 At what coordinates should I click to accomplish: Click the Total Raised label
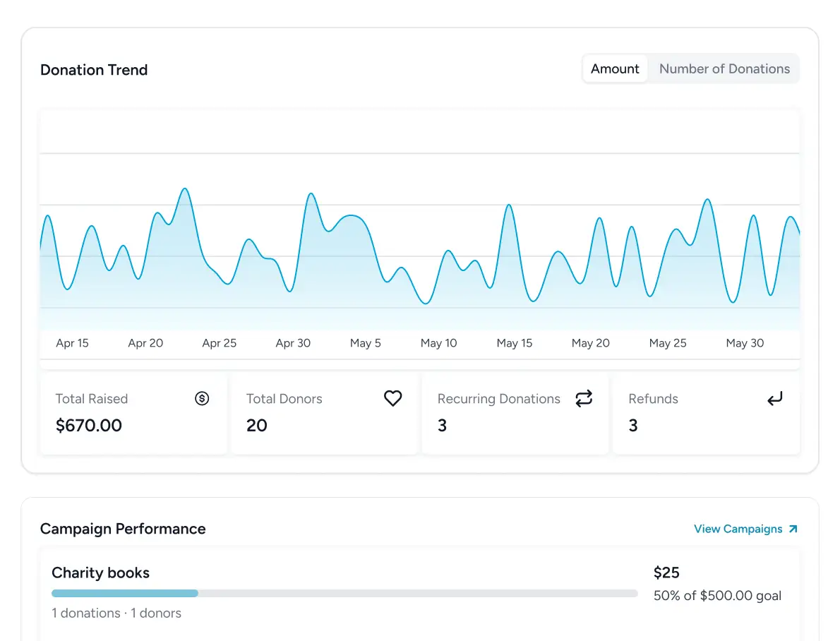pyautogui.click(x=92, y=399)
